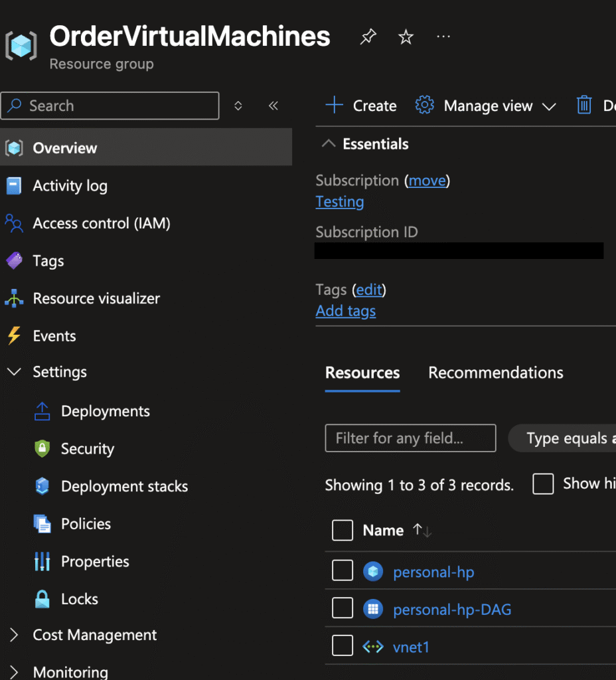This screenshot has width=616, height=680.
Task: Open the Manage view dropdown arrow
Action: 549,106
